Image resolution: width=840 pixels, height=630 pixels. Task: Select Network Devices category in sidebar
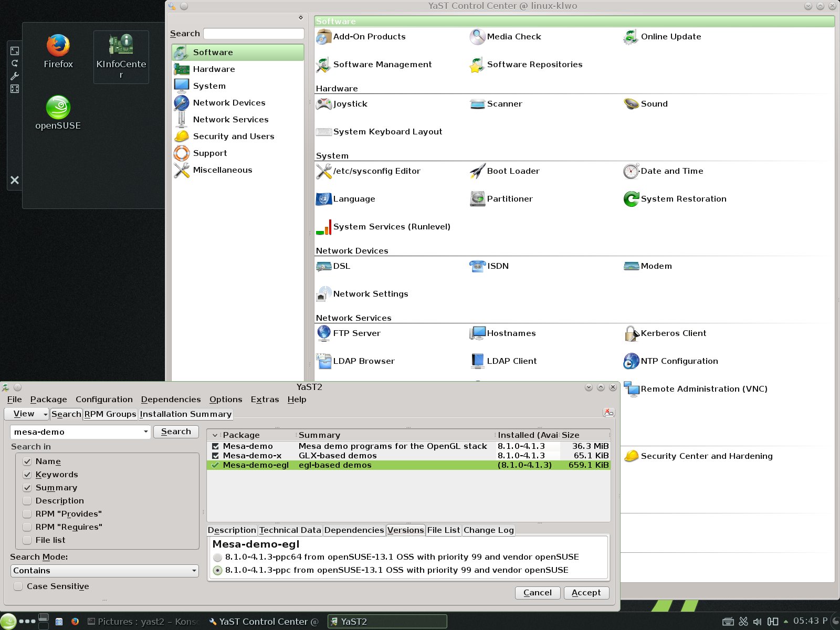[x=229, y=103]
